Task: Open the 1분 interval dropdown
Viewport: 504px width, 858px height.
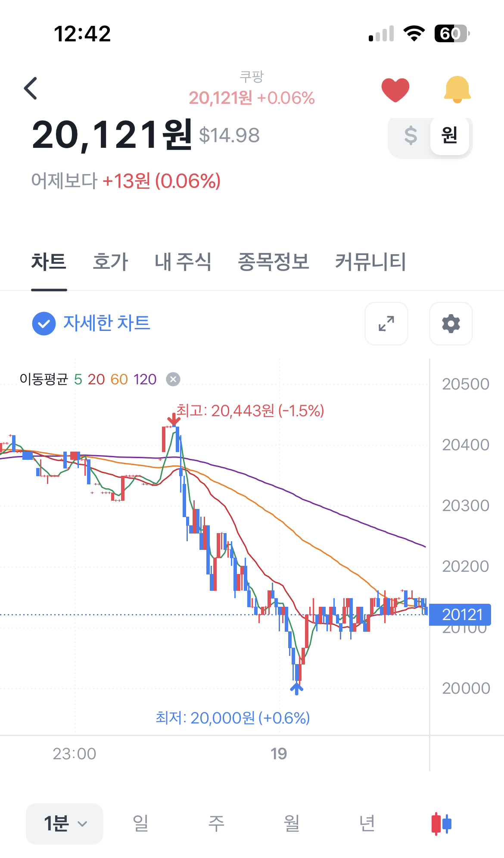Action: [x=65, y=824]
